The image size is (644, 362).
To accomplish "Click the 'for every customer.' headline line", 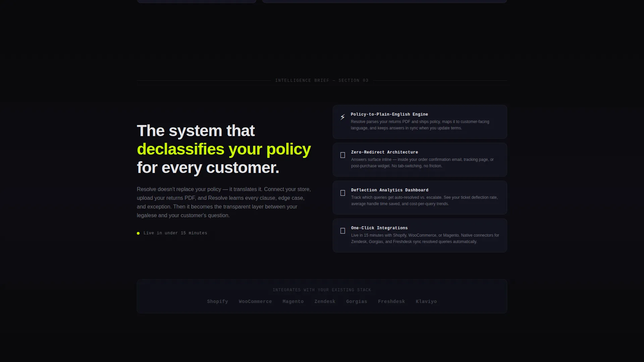I will pyautogui.click(x=208, y=168).
